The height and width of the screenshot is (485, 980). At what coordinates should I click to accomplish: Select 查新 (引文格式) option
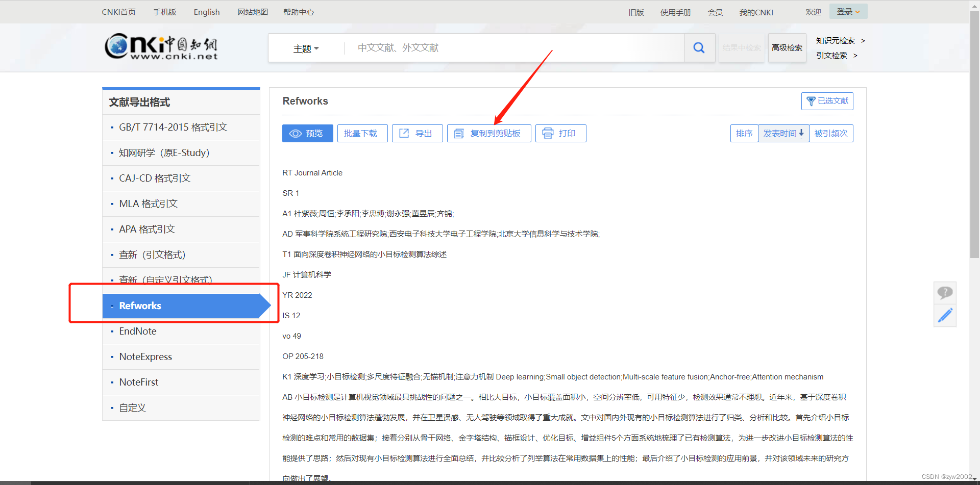point(181,255)
